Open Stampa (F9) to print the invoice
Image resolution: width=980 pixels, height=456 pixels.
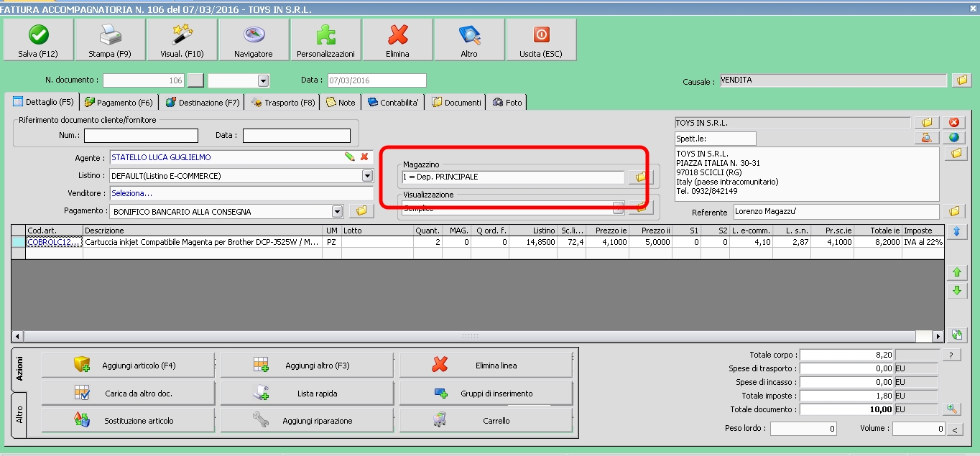110,39
